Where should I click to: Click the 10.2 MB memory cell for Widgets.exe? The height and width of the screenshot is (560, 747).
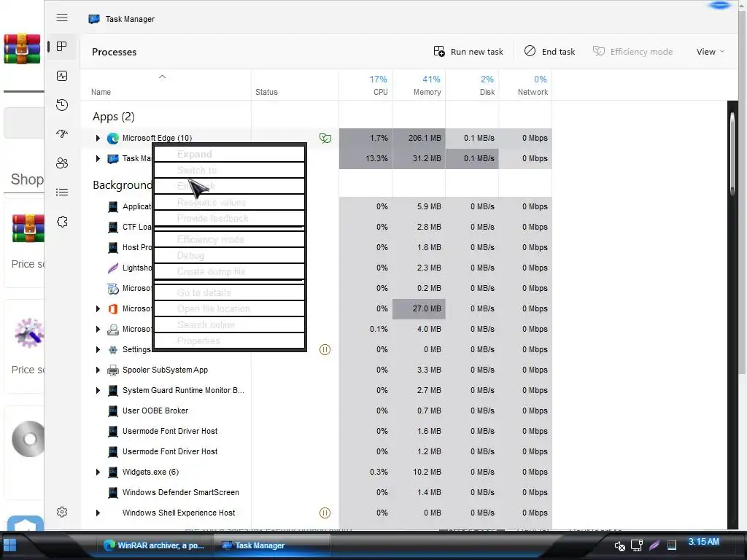(419, 472)
